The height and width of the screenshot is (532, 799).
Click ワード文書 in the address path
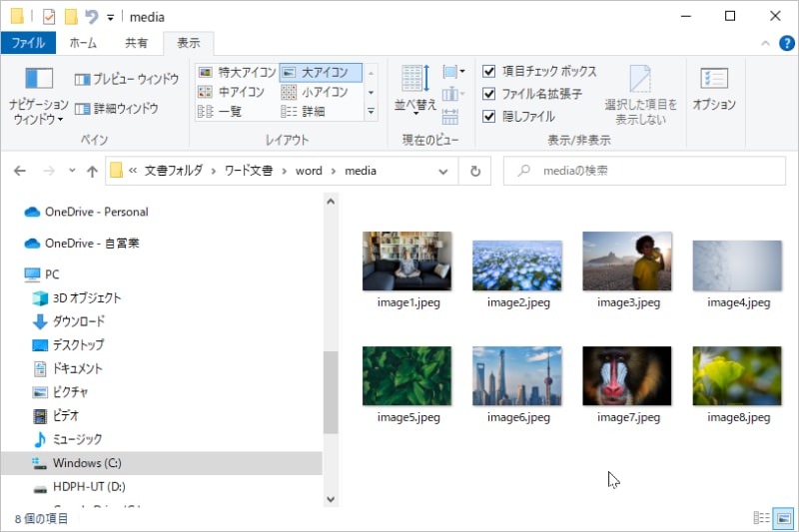pos(249,171)
